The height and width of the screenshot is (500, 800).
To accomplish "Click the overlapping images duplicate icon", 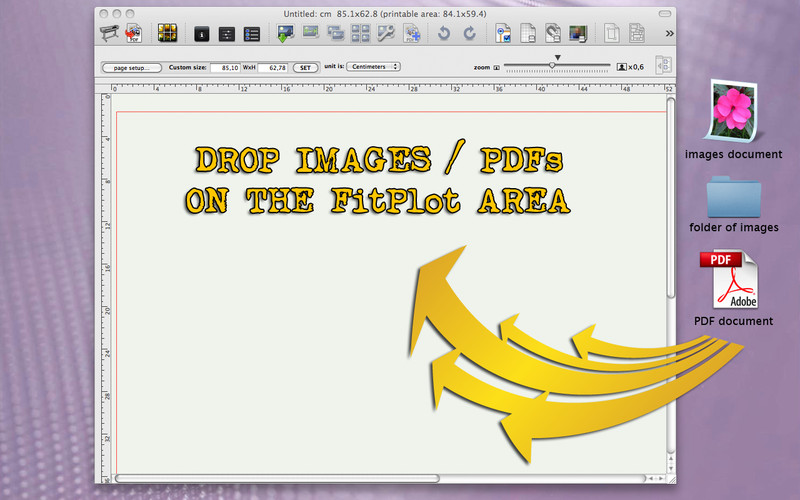I will (336, 34).
